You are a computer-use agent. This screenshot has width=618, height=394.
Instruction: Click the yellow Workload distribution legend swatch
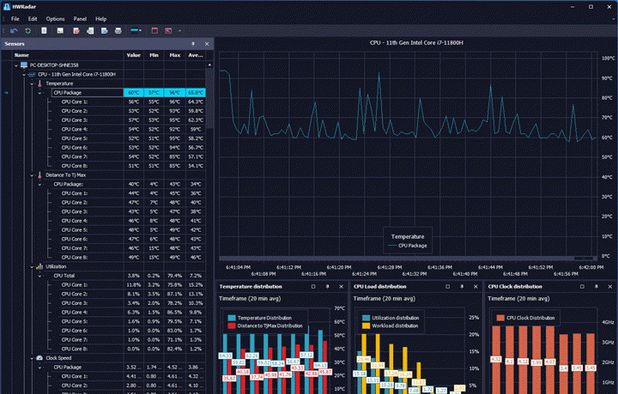click(366, 326)
